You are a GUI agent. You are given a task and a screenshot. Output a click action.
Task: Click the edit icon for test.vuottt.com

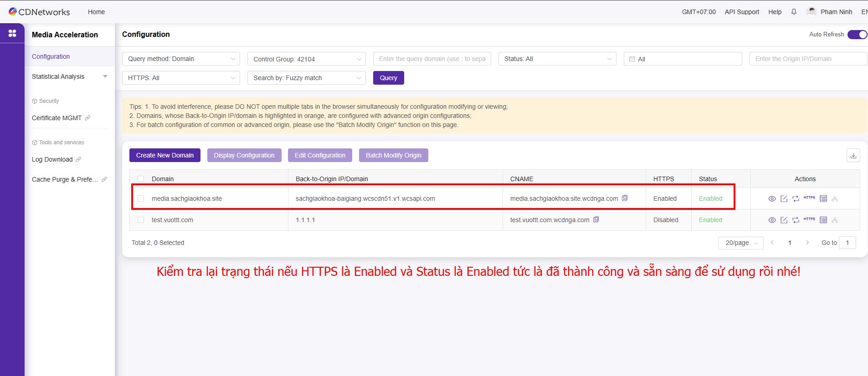tap(784, 220)
